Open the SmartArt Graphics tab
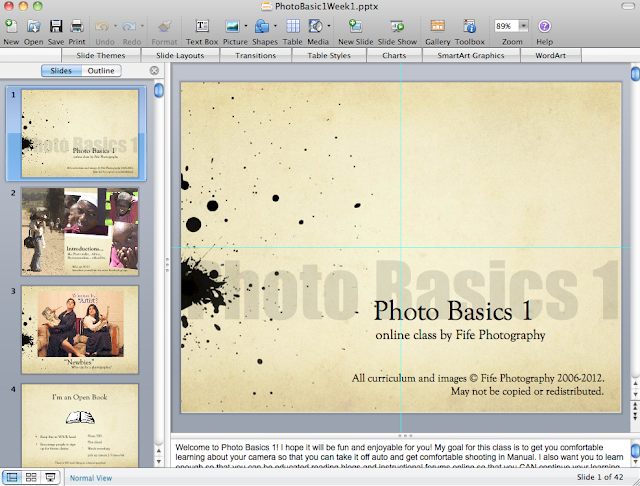 coord(470,56)
